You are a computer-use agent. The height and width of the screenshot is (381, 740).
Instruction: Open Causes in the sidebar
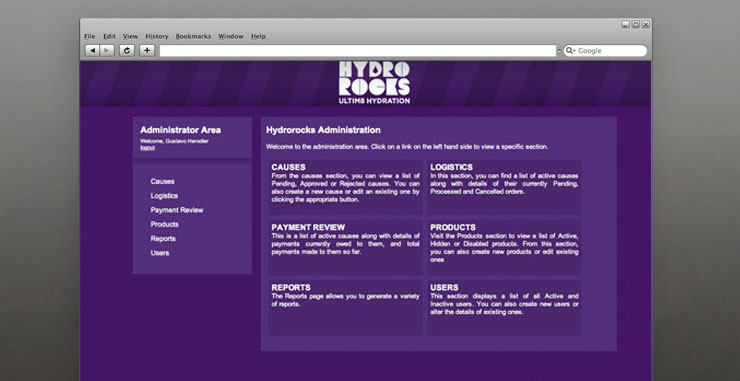point(162,181)
